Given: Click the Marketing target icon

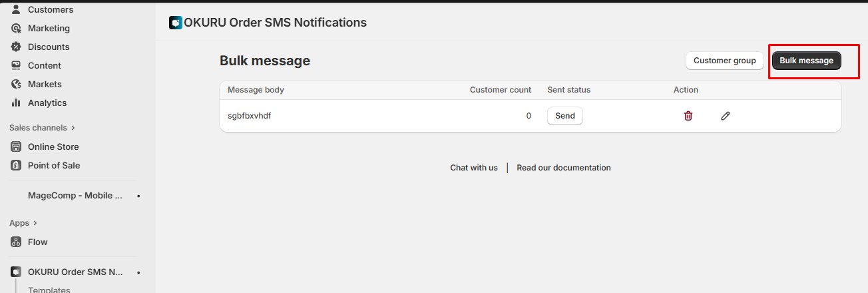Looking at the screenshot, I should point(17,29).
